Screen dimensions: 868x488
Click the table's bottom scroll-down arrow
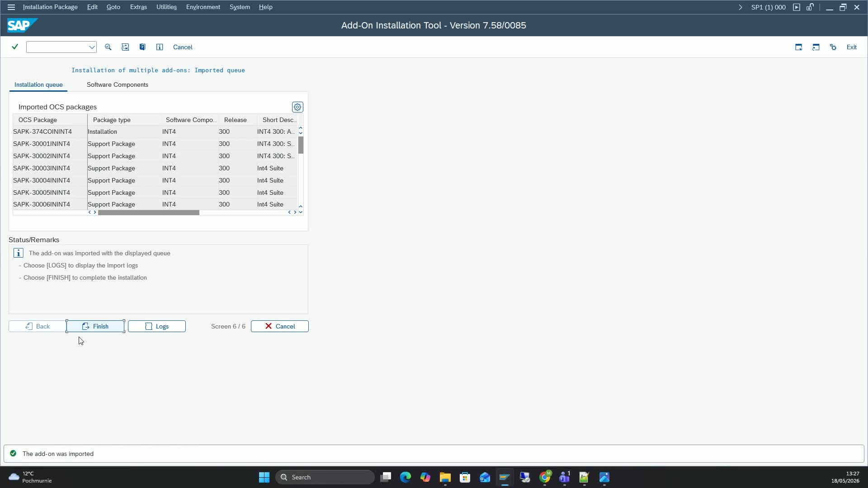coord(301,212)
